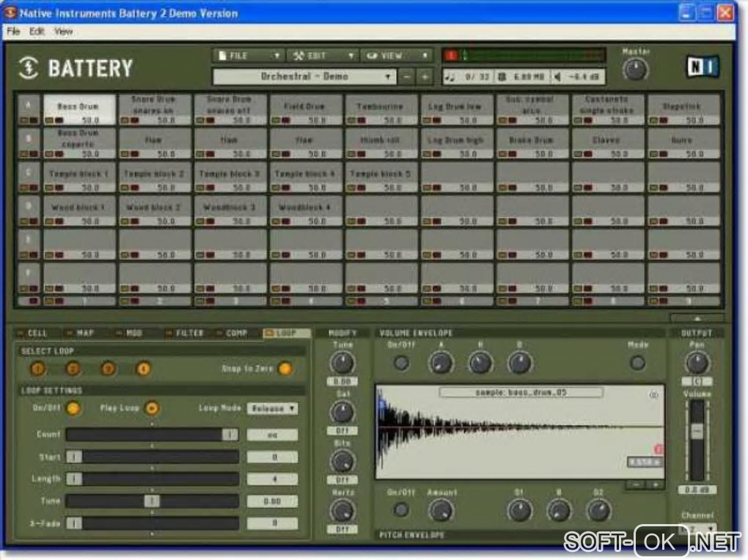The image size is (748, 560).
Task: Switch to the LOOP tab
Action: (x=286, y=333)
